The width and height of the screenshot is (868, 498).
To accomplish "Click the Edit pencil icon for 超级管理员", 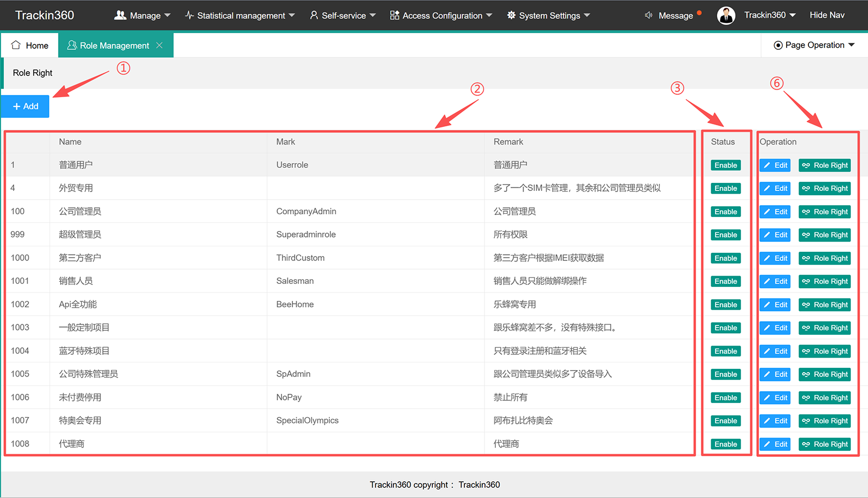I will point(767,235).
